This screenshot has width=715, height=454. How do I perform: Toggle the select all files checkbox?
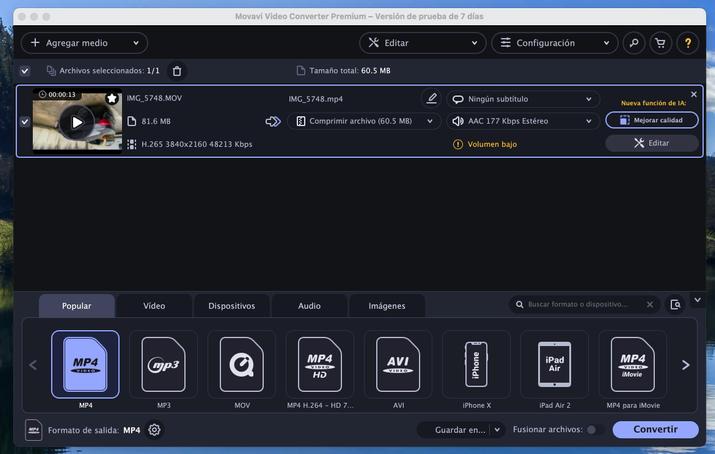pos(25,71)
